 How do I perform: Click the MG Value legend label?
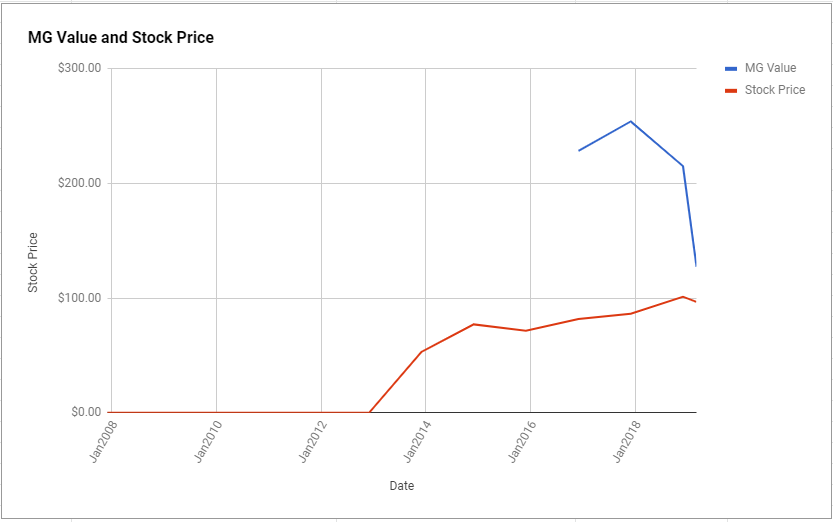[770, 68]
